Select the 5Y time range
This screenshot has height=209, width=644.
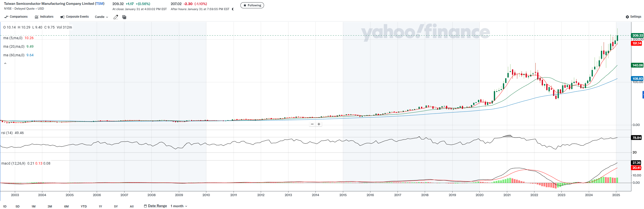tap(116, 206)
